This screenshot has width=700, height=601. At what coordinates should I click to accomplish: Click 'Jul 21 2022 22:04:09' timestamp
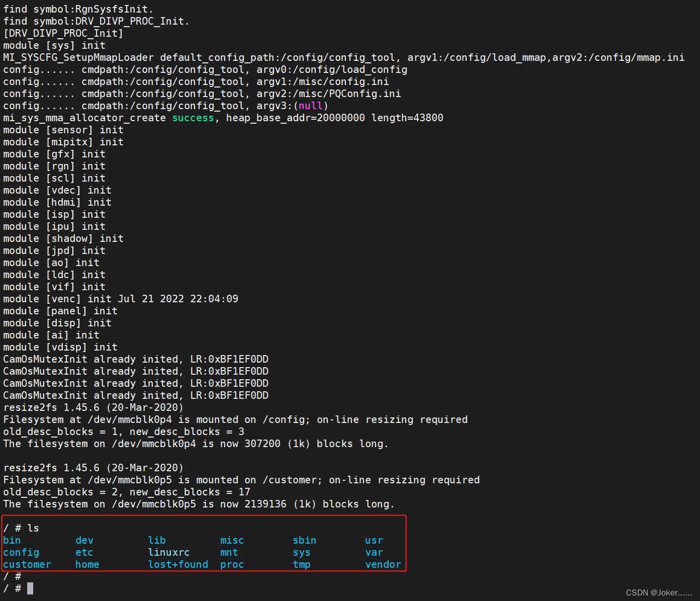178,299
